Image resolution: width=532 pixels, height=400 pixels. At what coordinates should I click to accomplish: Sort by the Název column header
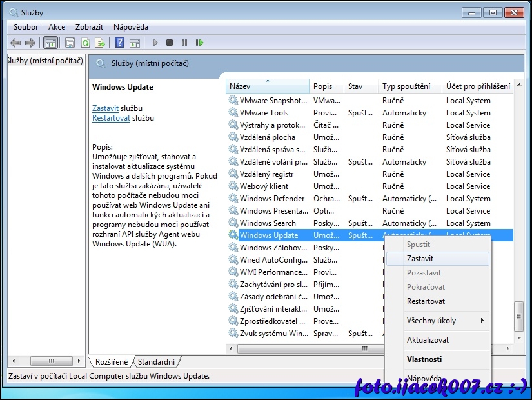tap(267, 86)
